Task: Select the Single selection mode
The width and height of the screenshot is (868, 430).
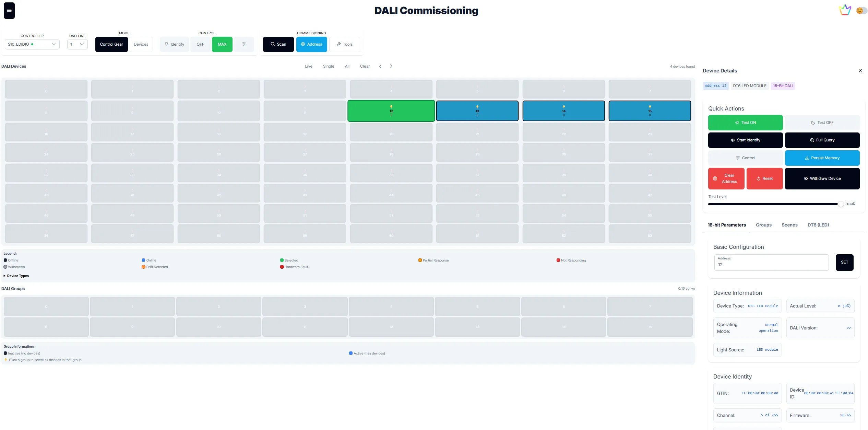Action: point(329,66)
